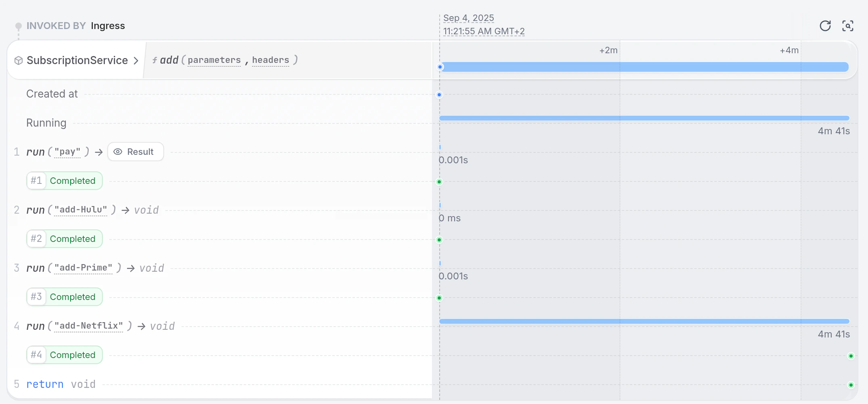Click the Created at timeline dot
This screenshot has height=404, width=868.
pyautogui.click(x=439, y=95)
